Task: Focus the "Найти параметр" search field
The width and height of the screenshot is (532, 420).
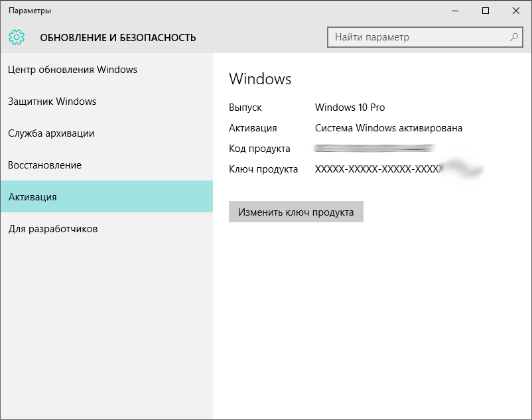Action: click(x=418, y=37)
